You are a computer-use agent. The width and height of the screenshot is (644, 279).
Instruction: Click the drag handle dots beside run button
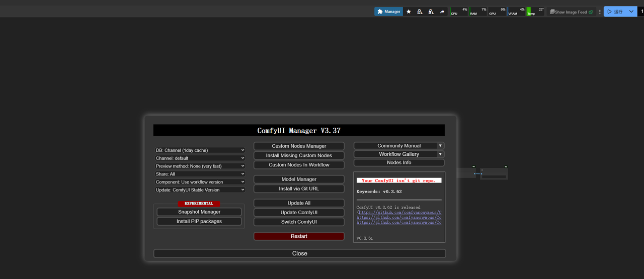pyautogui.click(x=600, y=12)
